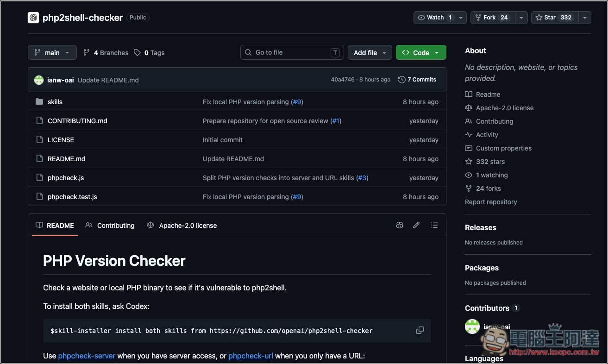Open commit hash 40a4746
This screenshot has height=364, width=608.
[x=343, y=80]
